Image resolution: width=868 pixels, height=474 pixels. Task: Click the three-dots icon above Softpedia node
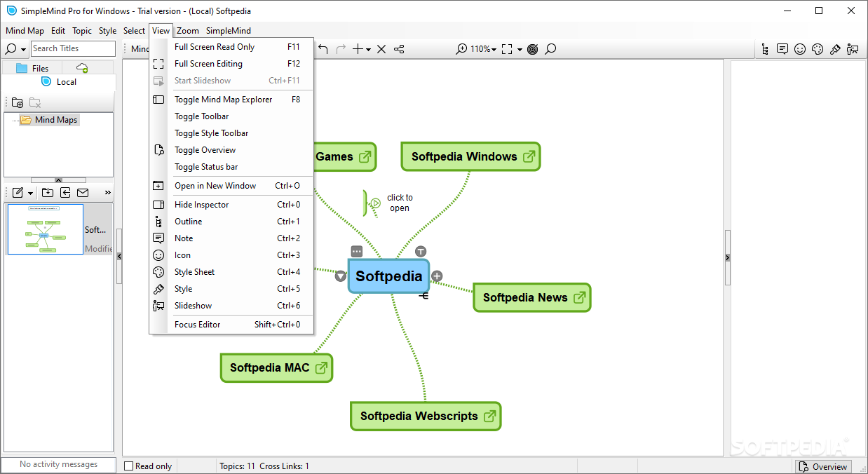[x=357, y=251]
